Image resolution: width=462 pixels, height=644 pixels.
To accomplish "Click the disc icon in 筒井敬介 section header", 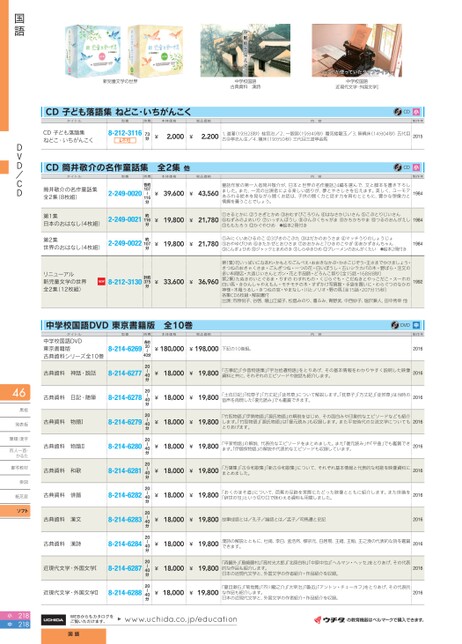I will (x=398, y=167).
